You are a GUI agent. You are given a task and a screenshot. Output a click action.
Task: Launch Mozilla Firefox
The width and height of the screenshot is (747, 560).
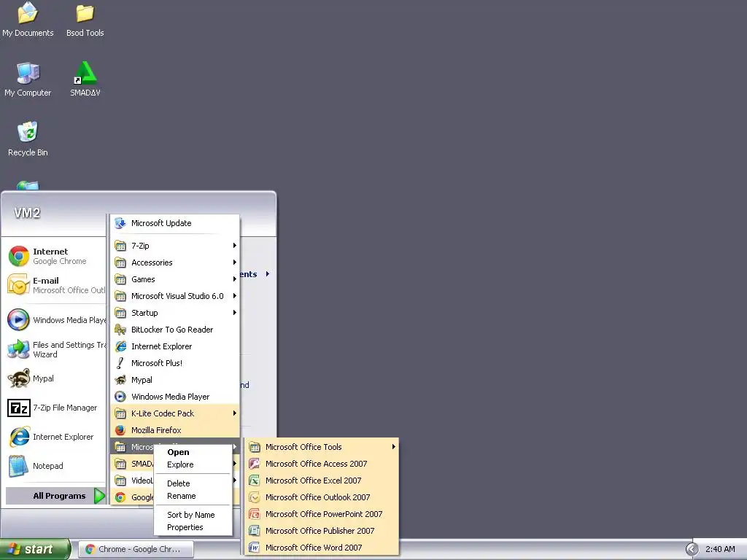point(175,430)
